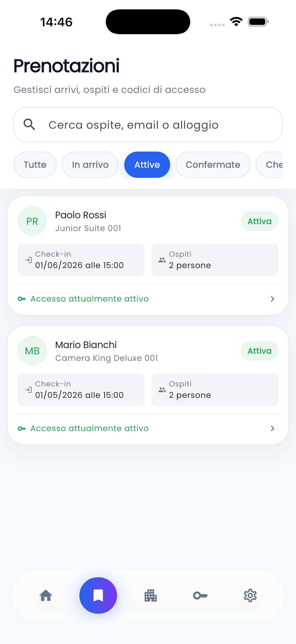Tap the PR avatar of Paolo Rossi
This screenshot has width=296, height=644.
(x=32, y=221)
